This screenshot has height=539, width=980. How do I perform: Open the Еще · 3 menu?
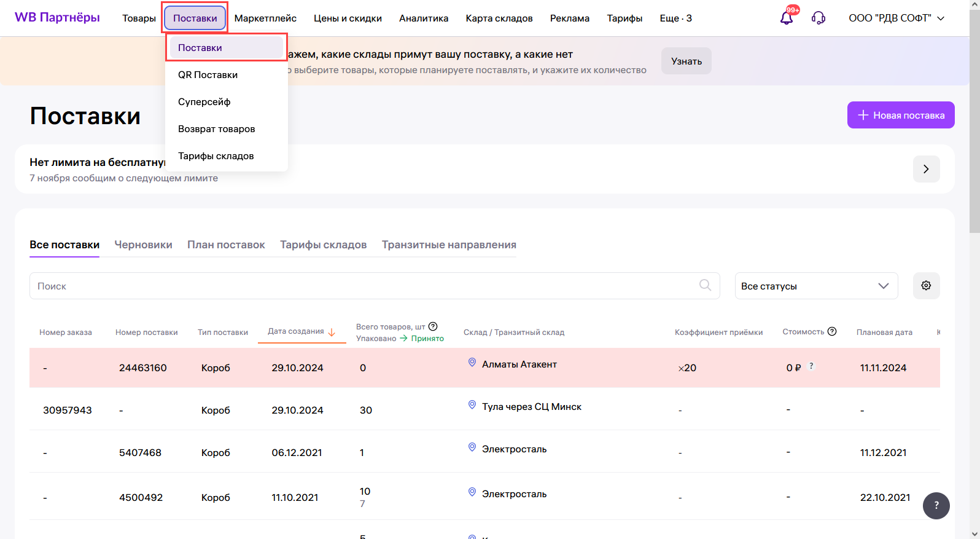[675, 18]
